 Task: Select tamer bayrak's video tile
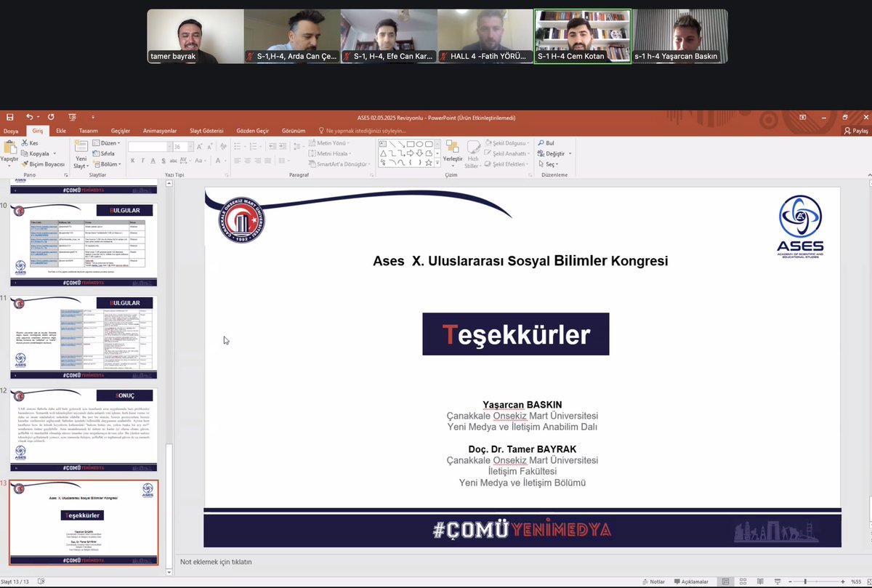click(195, 36)
